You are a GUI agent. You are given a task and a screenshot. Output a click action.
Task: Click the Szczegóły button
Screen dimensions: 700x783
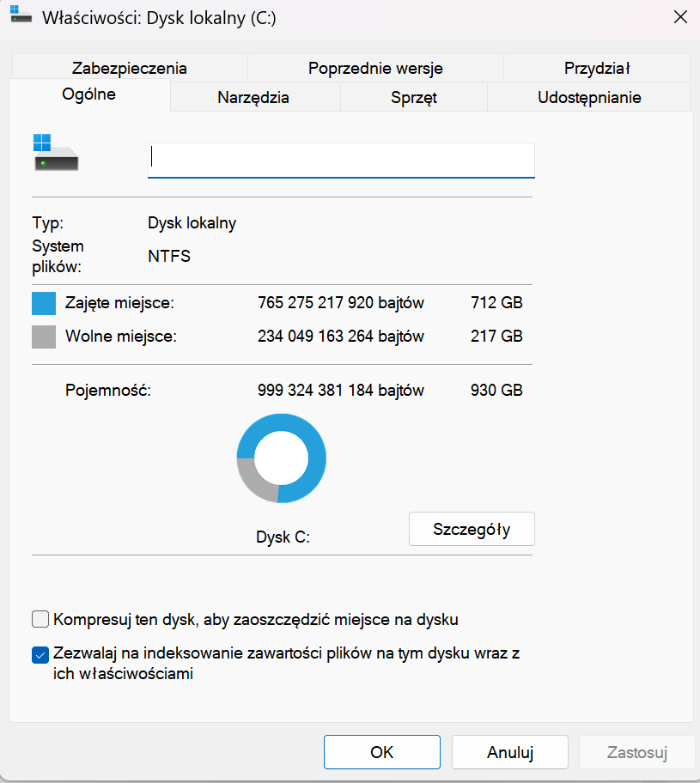pyautogui.click(x=472, y=529)
